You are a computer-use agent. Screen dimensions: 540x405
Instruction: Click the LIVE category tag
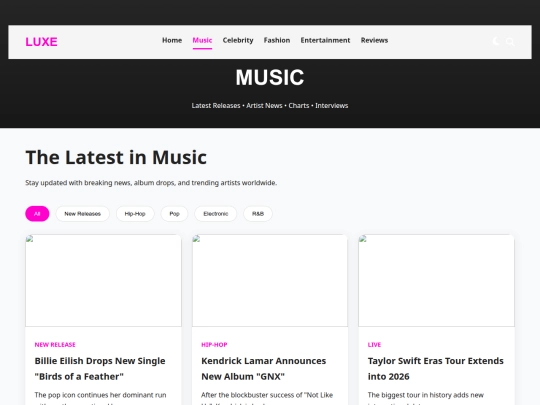coord(374,344)
